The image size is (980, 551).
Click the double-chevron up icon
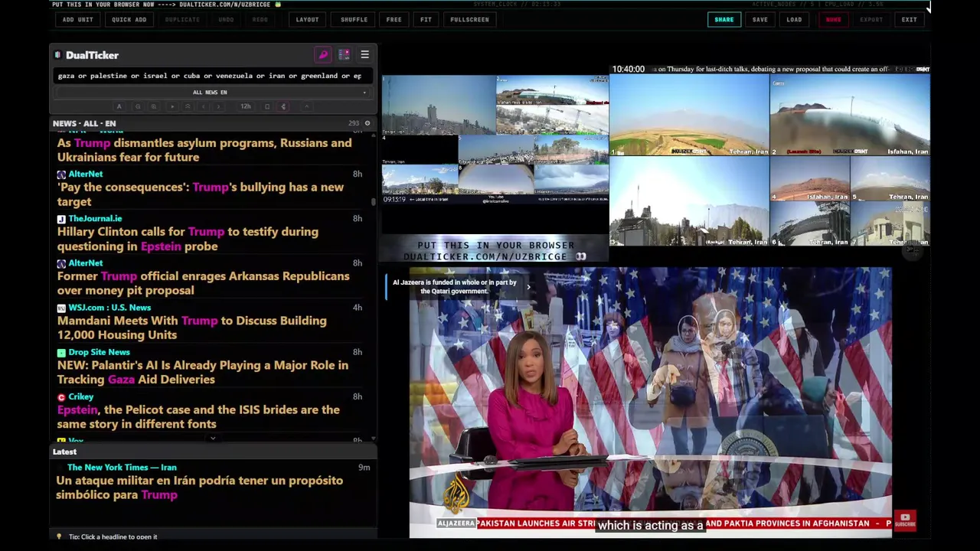[x=188, y=106]
